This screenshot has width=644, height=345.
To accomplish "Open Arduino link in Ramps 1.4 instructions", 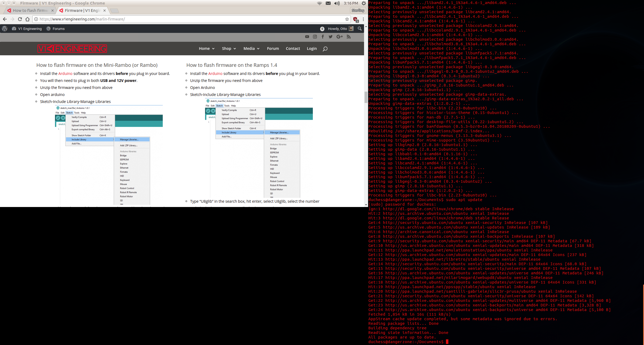I will pos(215,74).
